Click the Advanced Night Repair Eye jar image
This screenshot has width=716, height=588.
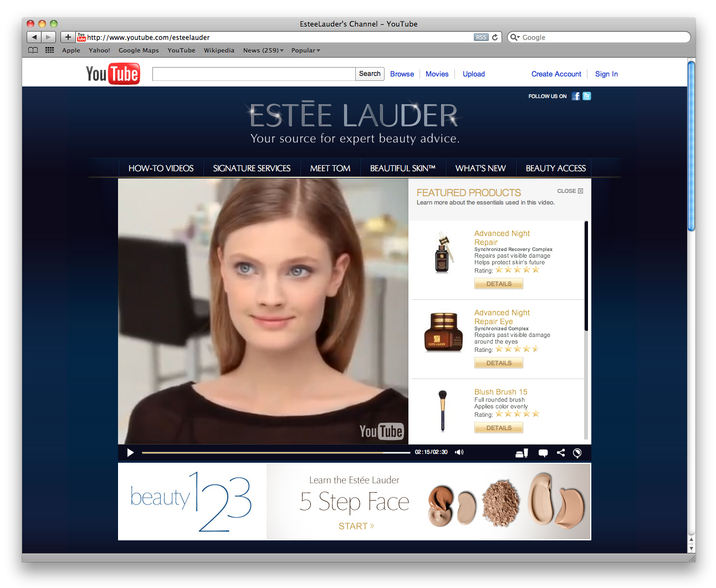[443, 332]
